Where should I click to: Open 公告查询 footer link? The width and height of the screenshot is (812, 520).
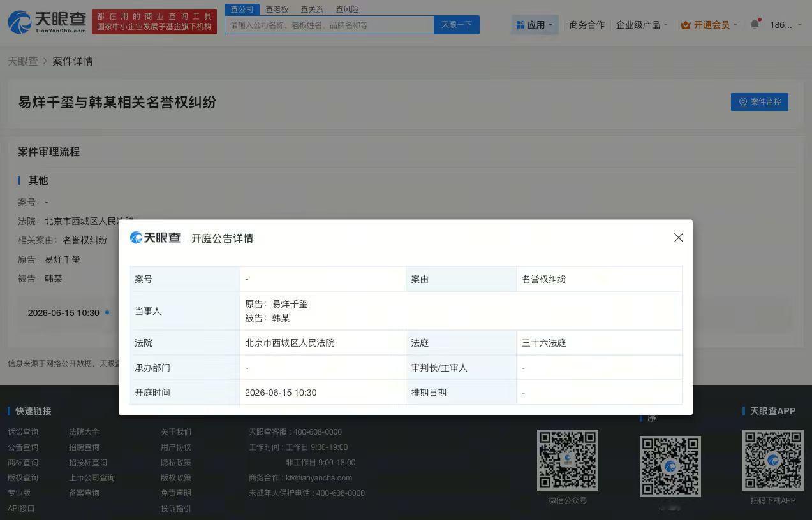pos(23,447)
